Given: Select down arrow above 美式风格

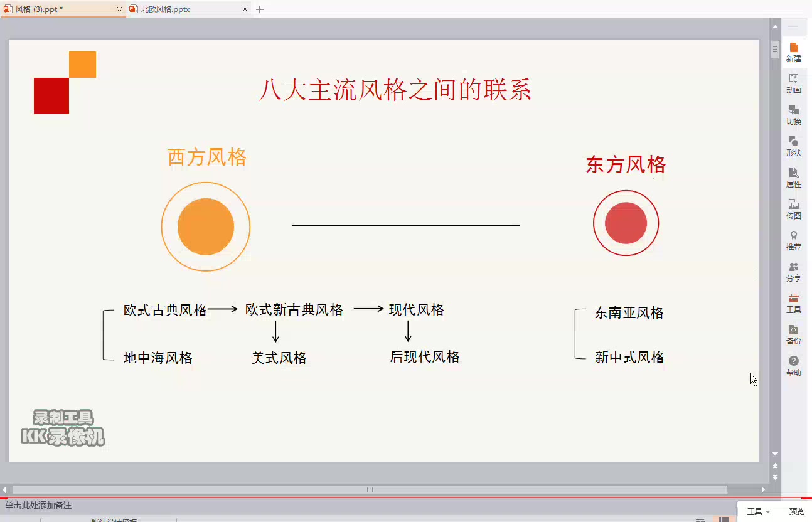Looking at the screenshot, I should pyautogui.click(x=275, y=331).
